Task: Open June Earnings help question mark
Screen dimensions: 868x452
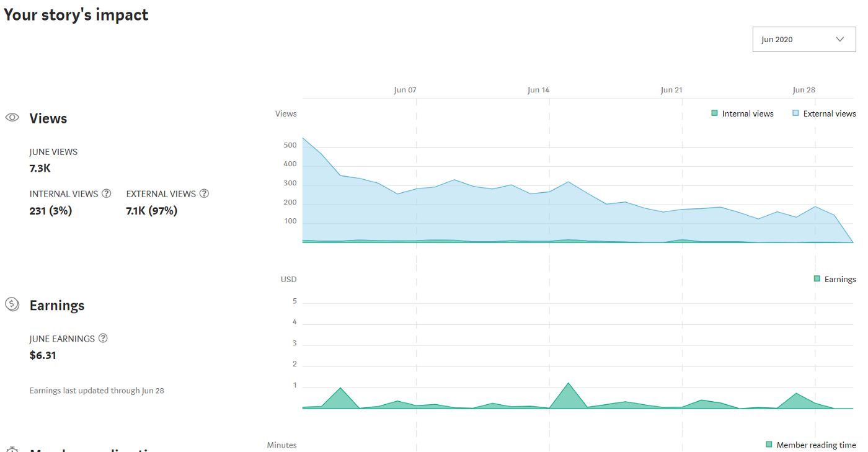Action: coord(103,339)
